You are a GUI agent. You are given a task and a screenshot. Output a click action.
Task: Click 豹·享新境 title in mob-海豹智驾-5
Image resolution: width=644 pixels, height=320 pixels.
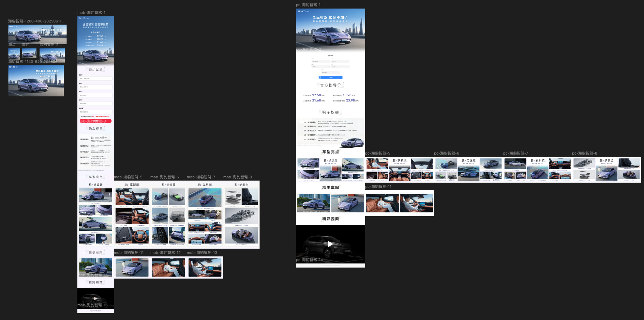pyautogui.click(x=132, y=185)
